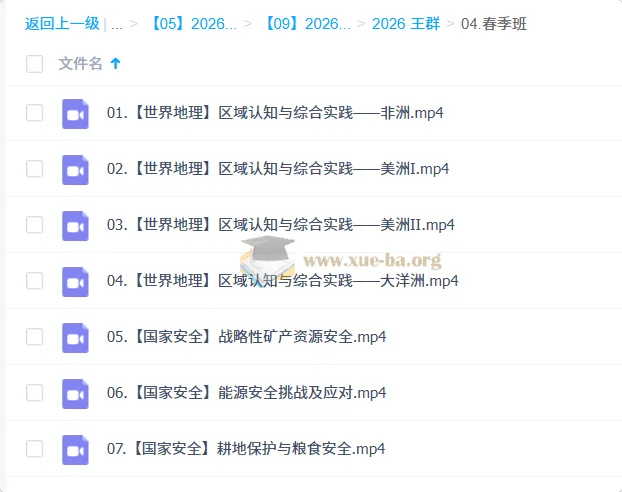Image resolution: width=622 pixels, height=492 pixels.
Task: Check the select-all checkbox beside 文件名
Action: (35, 64)
